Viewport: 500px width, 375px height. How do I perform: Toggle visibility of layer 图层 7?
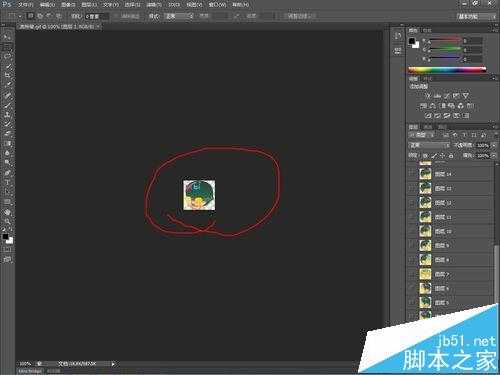[x=412, y=274]
